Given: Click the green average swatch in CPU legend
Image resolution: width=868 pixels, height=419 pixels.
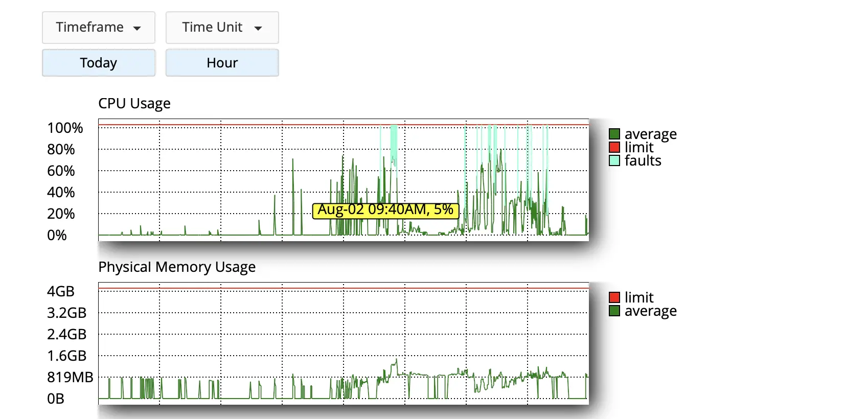Looking at the screenshot, I should point(614,134).
